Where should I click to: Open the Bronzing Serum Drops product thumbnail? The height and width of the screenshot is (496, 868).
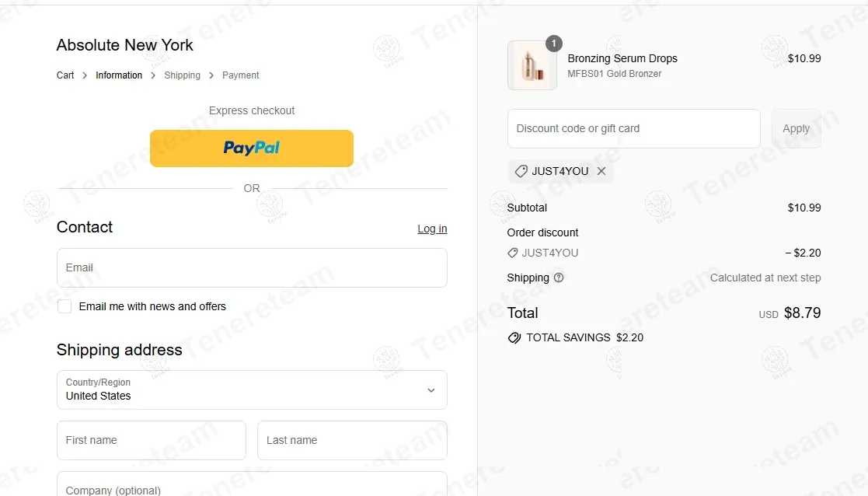(532, 66)
